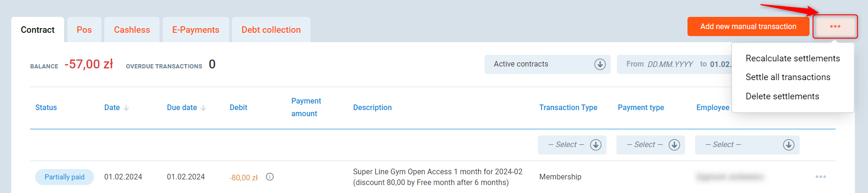Open row actions dots for Membership transaction
Screen dimensions: 868x193
pos(820,177)
